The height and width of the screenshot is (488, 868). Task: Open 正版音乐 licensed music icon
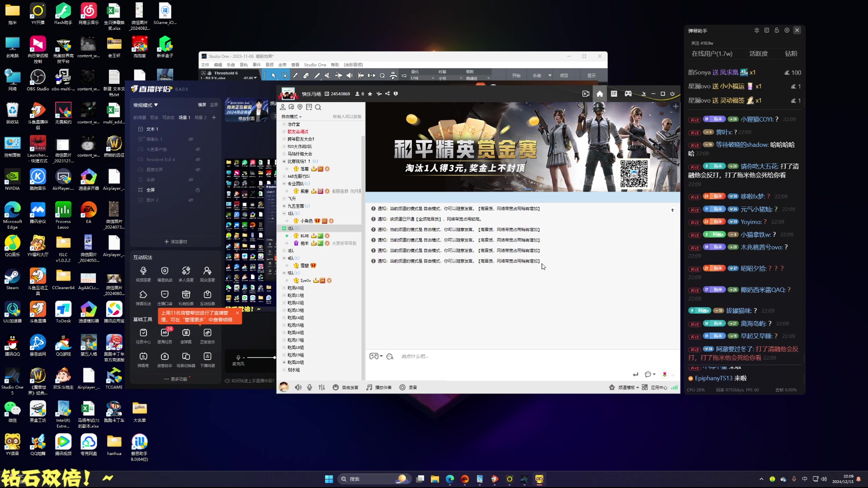[207, 336]
